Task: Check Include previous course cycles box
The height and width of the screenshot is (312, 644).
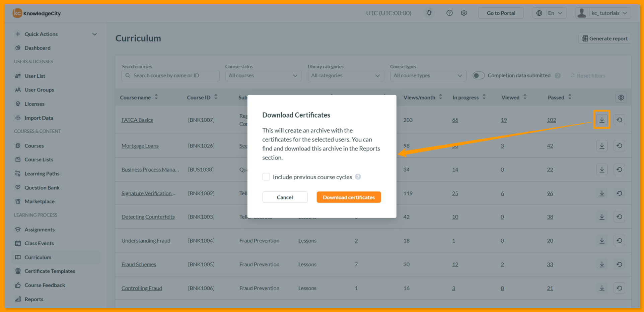Action: [x=266, y=177]
